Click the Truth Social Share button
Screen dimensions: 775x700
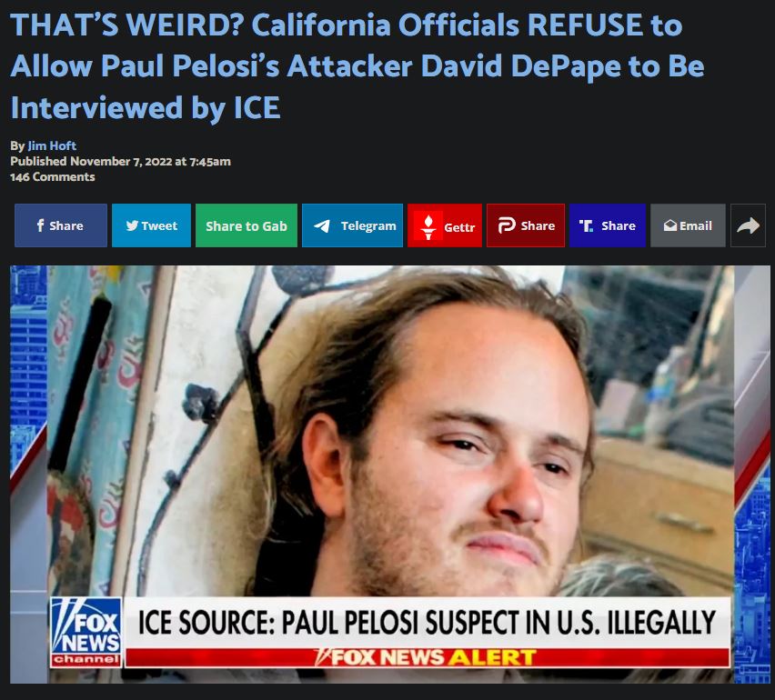608,225
